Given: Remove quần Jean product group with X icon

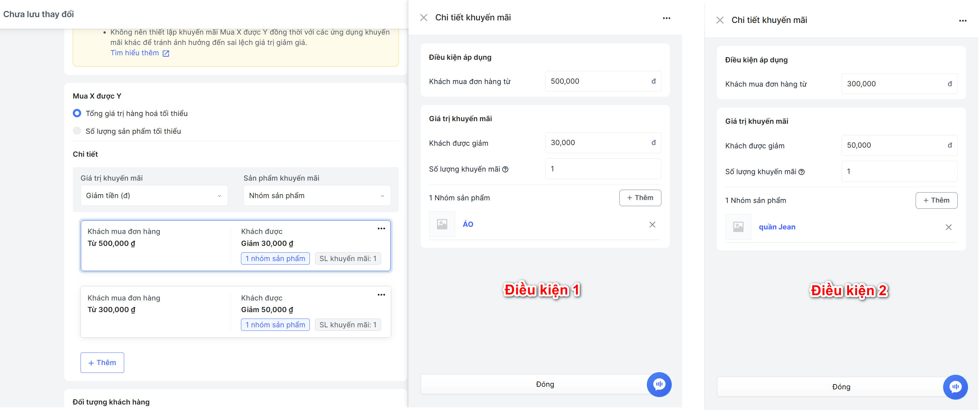Looking at the screenshot, I should click(948, 227).
